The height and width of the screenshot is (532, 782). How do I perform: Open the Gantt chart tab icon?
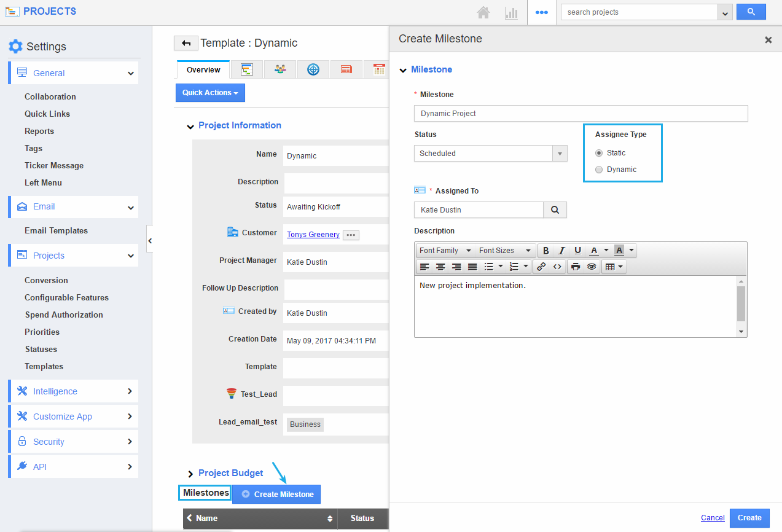(x=247, y=69)
